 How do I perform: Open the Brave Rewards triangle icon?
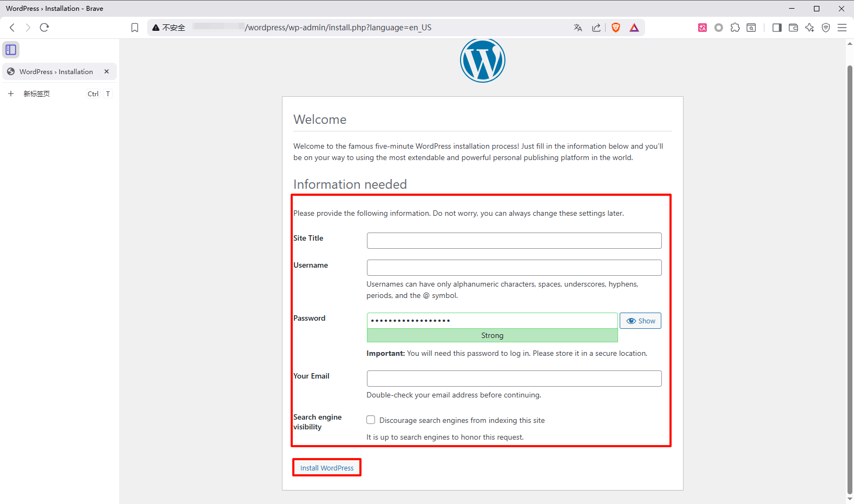pyautogui.click(x=634, y=28)
